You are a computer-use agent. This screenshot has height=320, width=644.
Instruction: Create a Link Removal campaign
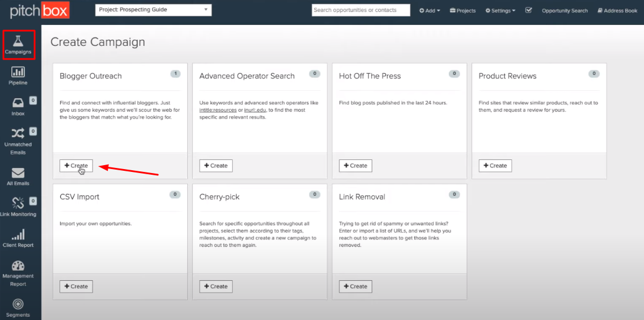tap(356, 287)
